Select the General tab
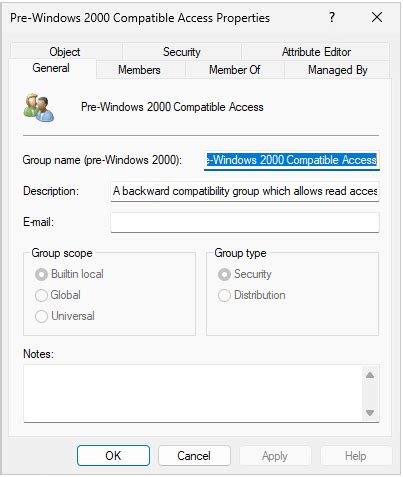The width and height of the screenshot is (403, 477). point(51,68)
